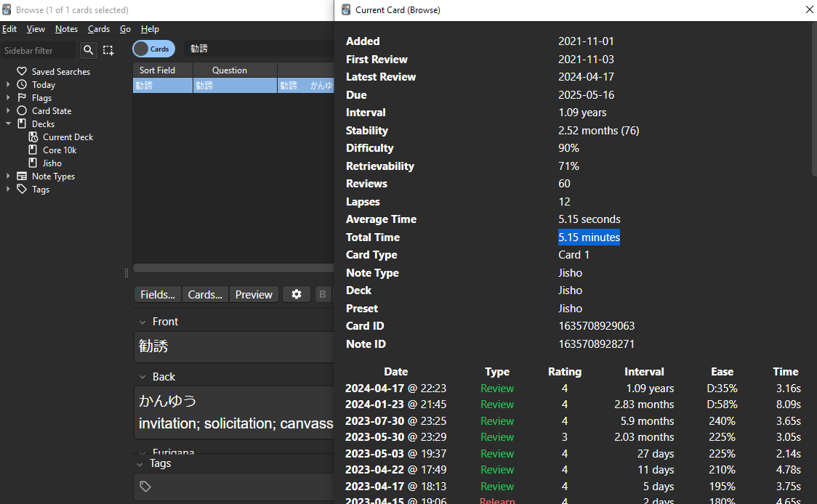Click the Core 10k deck icon
The height and width of the screenshot is (504, 817).
click(x=33, y=150)
